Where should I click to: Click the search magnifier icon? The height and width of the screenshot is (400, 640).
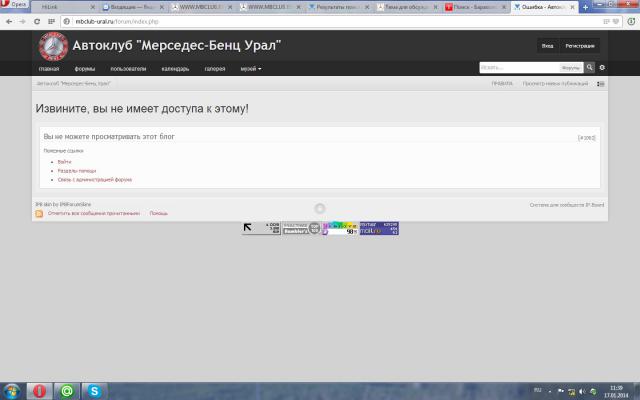[590, 68]
